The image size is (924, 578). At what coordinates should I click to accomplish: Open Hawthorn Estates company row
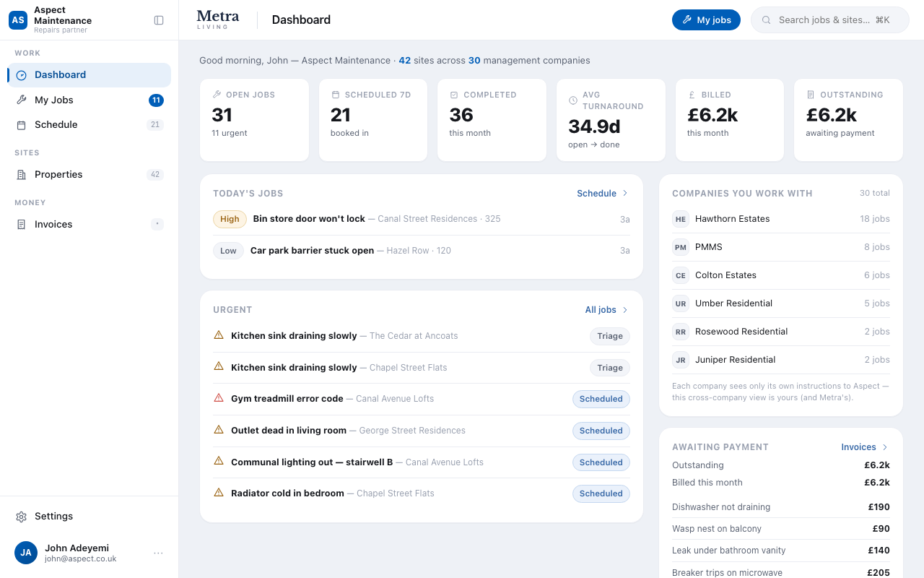click(x=781, y=219)
